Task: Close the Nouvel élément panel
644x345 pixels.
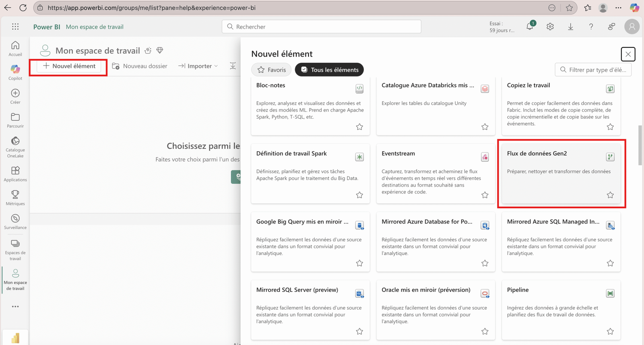Action: [x=628, y=54]
